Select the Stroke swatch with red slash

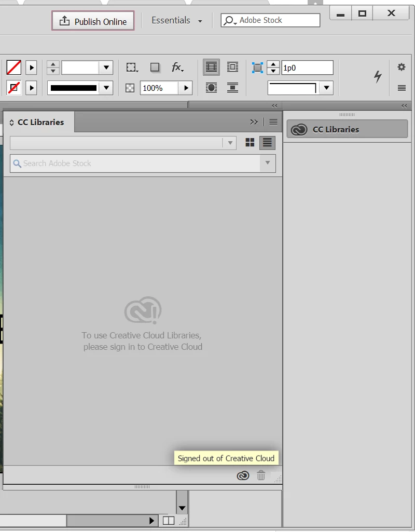point(14,88)
